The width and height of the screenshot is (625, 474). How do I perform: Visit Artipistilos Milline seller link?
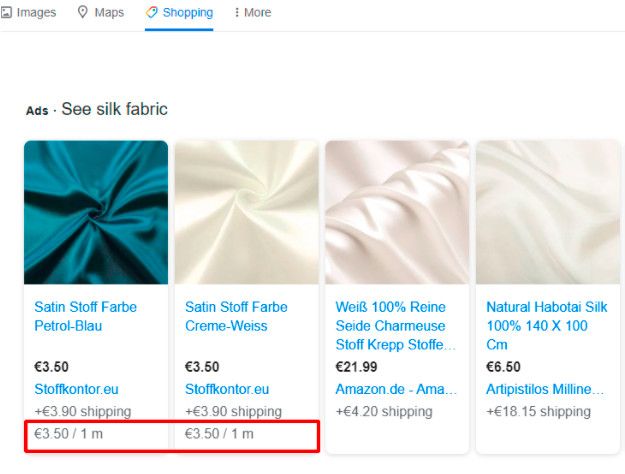click(545, 389)
